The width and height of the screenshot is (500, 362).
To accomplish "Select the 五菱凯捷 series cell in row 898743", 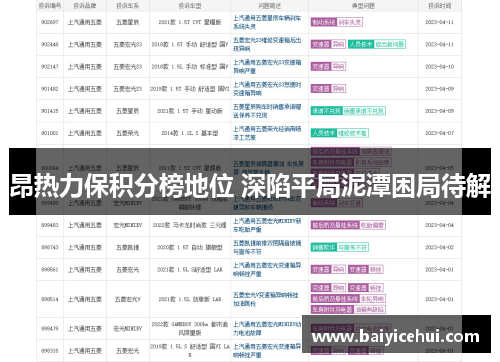I will click(x=128, y=247).
